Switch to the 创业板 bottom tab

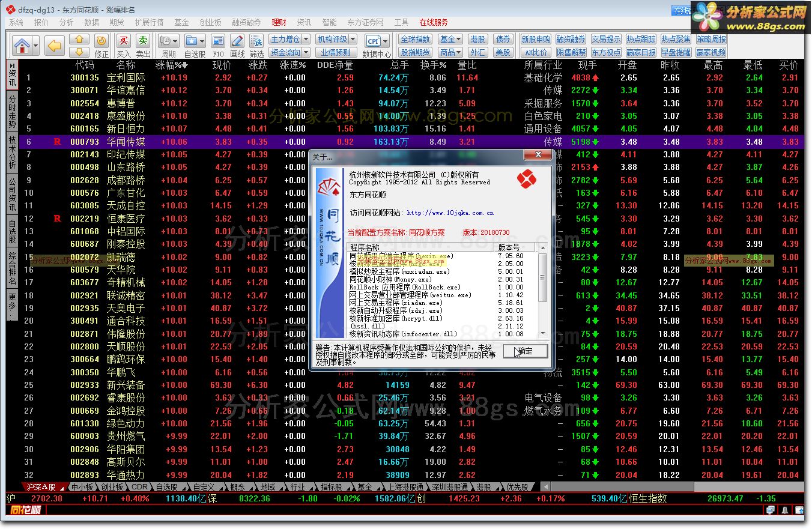tap(112, 487)
